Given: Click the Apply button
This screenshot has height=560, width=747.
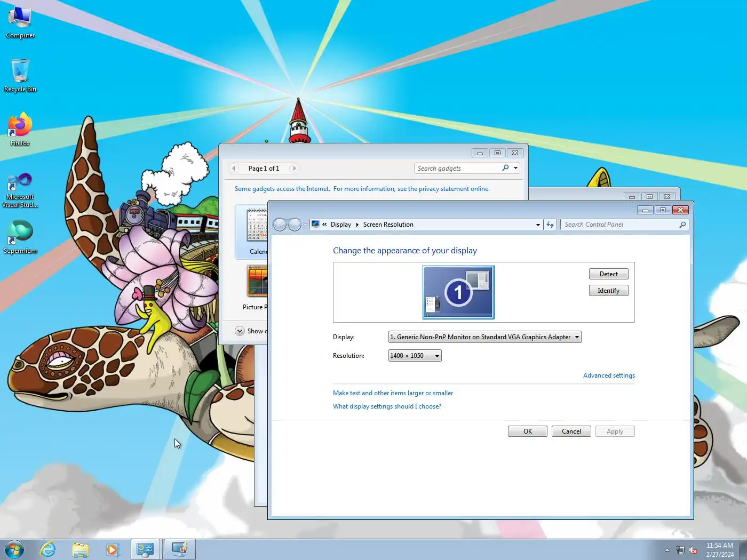Looking at the screenshot, I should (615, 431).
